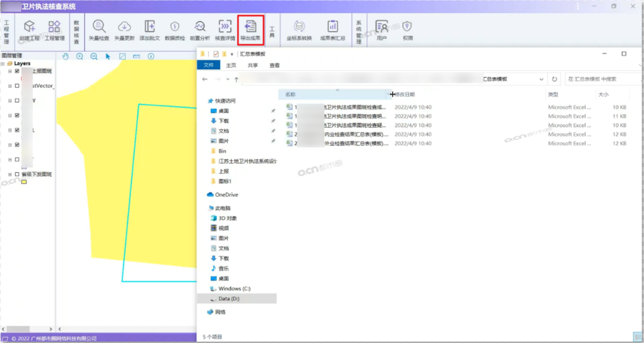The image size is (644, 343).
Task: Open Windows (C:) drive in navigation pane
Action: coord(234,289)
